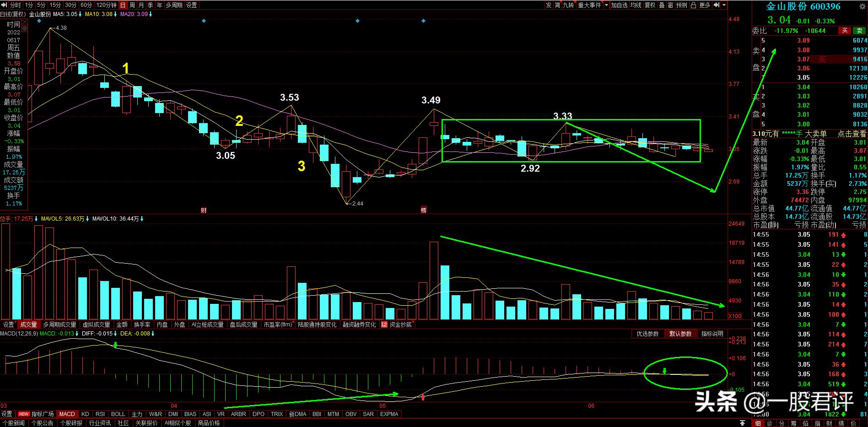This screenshot has height=427, width=868.
Task: Click 优选参数 button in MACD panel
Action: tap(648, 334)
